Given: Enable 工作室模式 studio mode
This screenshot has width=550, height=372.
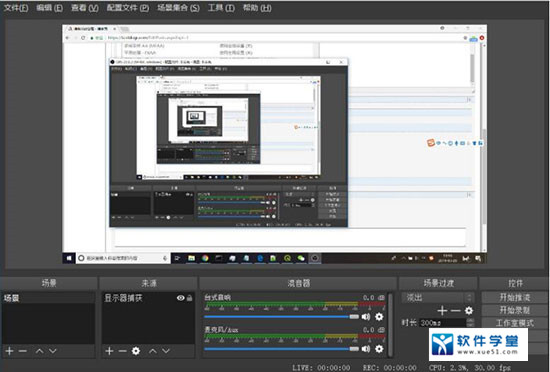Looking at the screenshot, I should coord(515,323).
